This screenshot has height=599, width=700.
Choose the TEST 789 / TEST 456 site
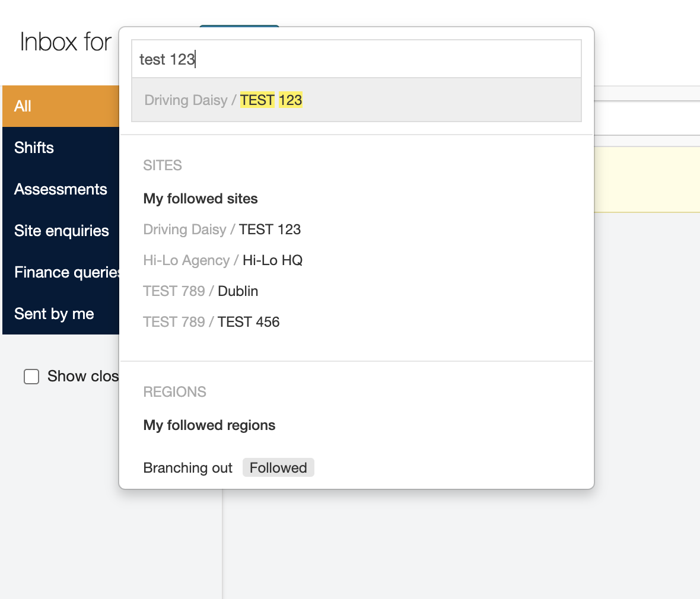tap(211, 322)
